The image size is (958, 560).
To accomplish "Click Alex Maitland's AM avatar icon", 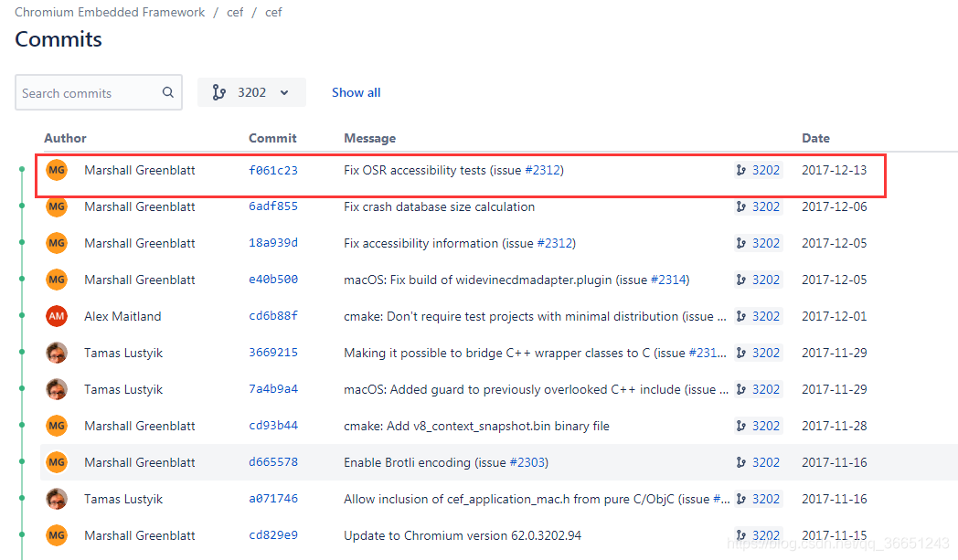I will (57, 316).
